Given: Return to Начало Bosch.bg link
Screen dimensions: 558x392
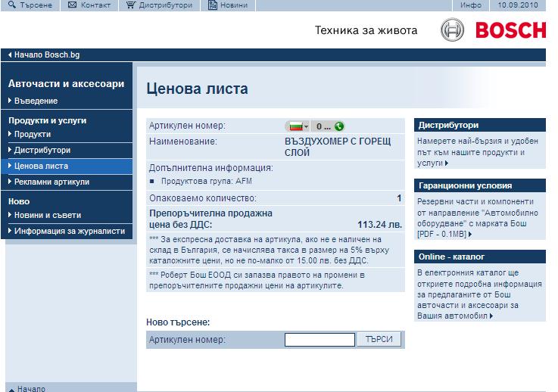Looking at the screenshot, I should coord(47,55).
